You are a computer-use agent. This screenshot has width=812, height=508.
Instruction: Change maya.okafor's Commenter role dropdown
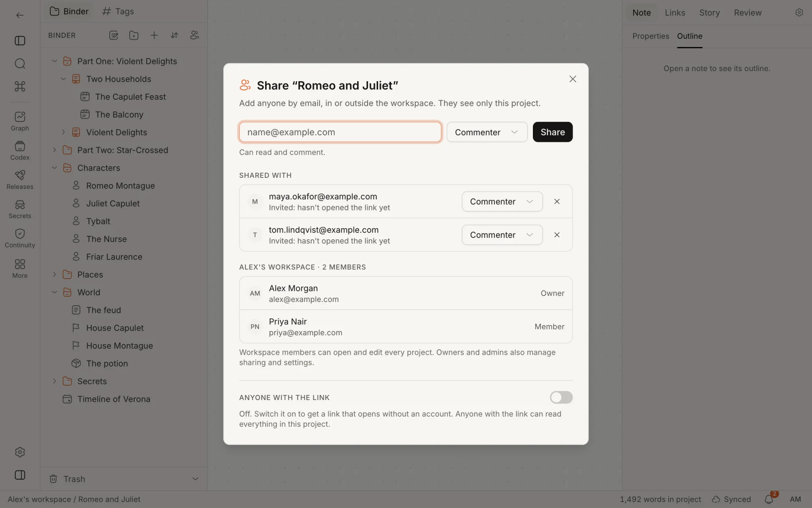click(502, 202)
